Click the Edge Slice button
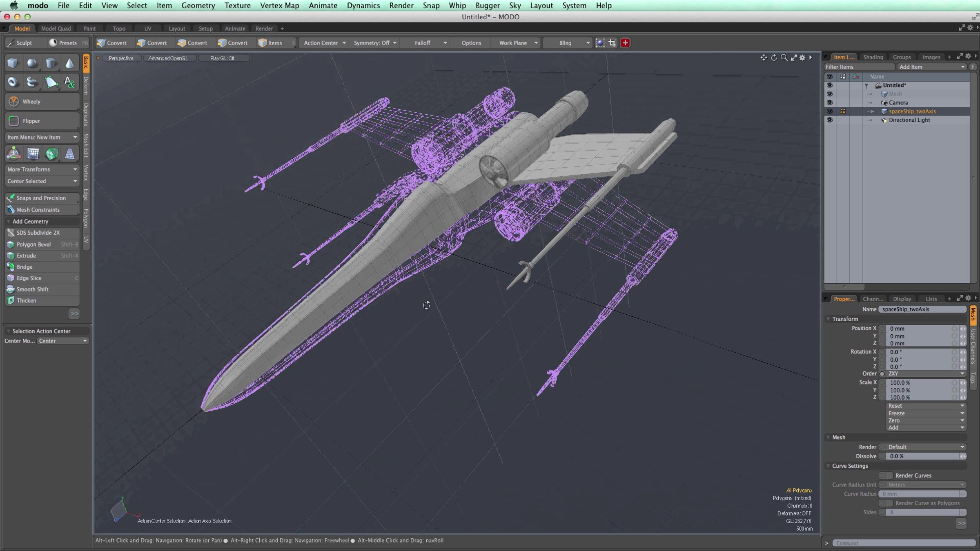This screenshot has height=551, width=980. point(42,278)
